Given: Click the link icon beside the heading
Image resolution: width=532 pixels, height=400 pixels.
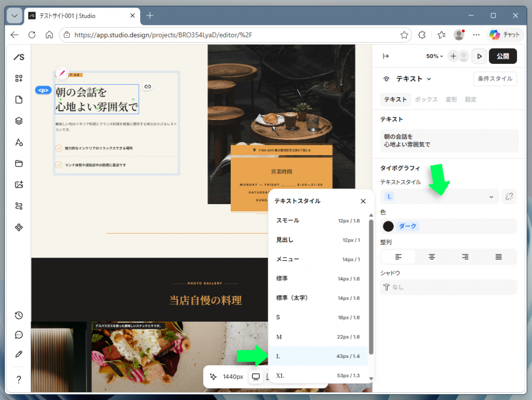Looking at the screenshot, I should (x=148, y=87).
